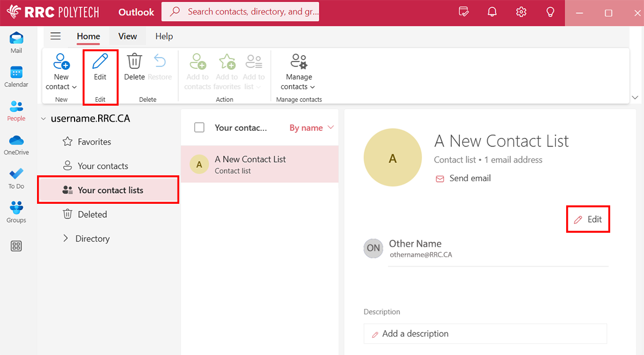
Task: Open Groups in the sidebar
Action: 16,212
